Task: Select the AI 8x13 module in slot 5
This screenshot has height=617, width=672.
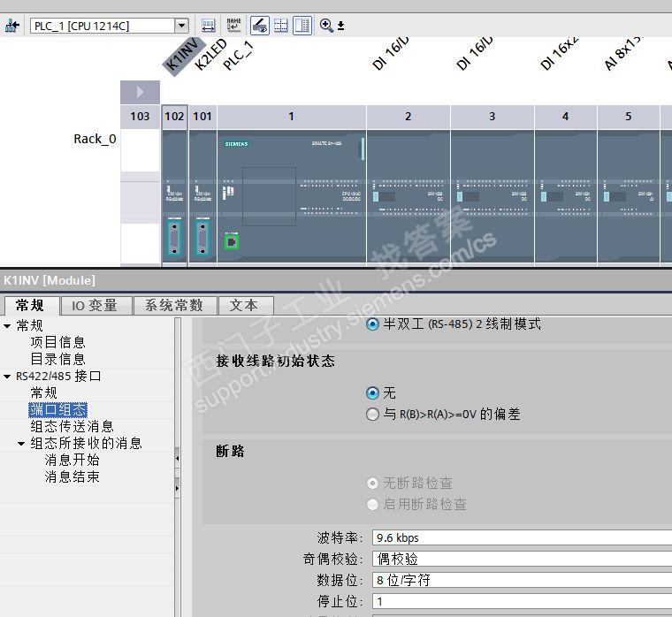Action: click(629, 197)
